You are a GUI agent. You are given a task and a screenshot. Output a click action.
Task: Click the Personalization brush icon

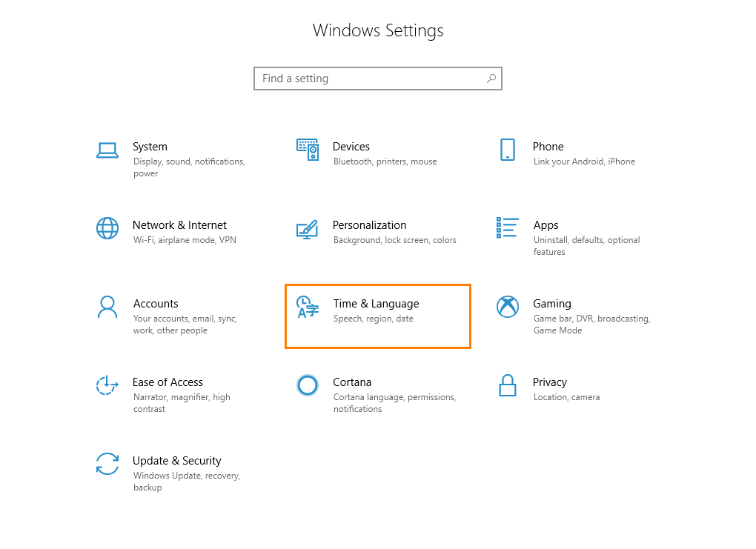click(308, 227)
